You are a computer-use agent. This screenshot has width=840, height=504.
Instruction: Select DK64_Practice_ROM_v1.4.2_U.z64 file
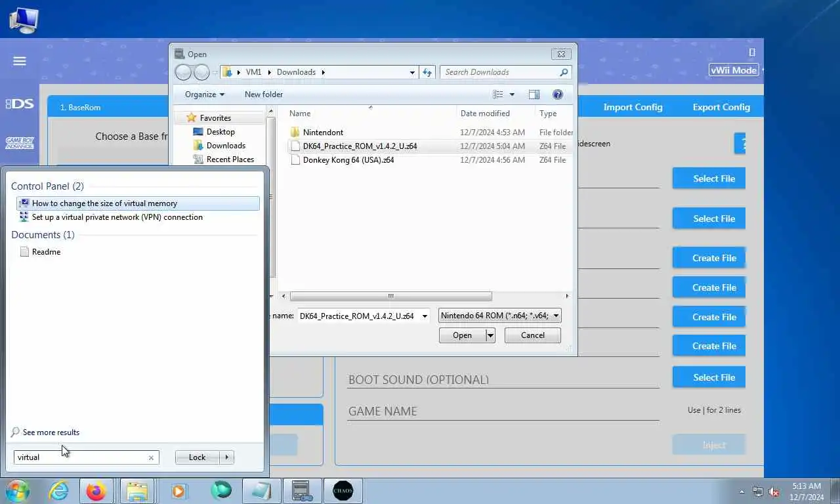pos(360,146)
